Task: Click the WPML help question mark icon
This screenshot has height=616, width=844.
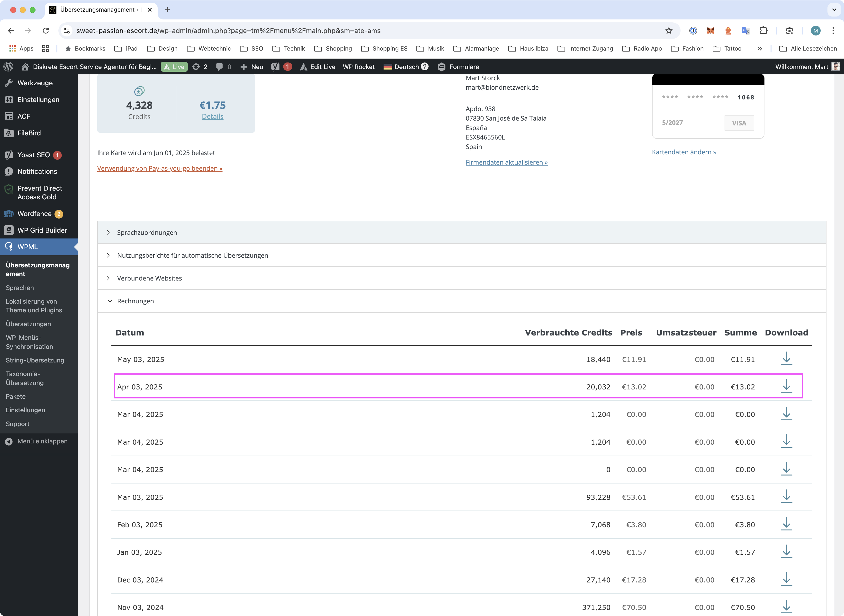Action: [x=425, y=66]
